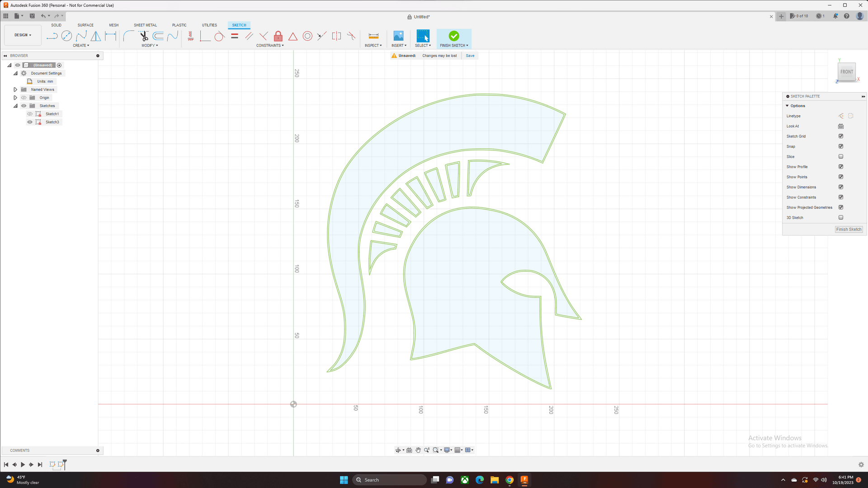
Task: Apply the Perpendicular constraint
Action: pyautogui.click(x=264, y=36)
